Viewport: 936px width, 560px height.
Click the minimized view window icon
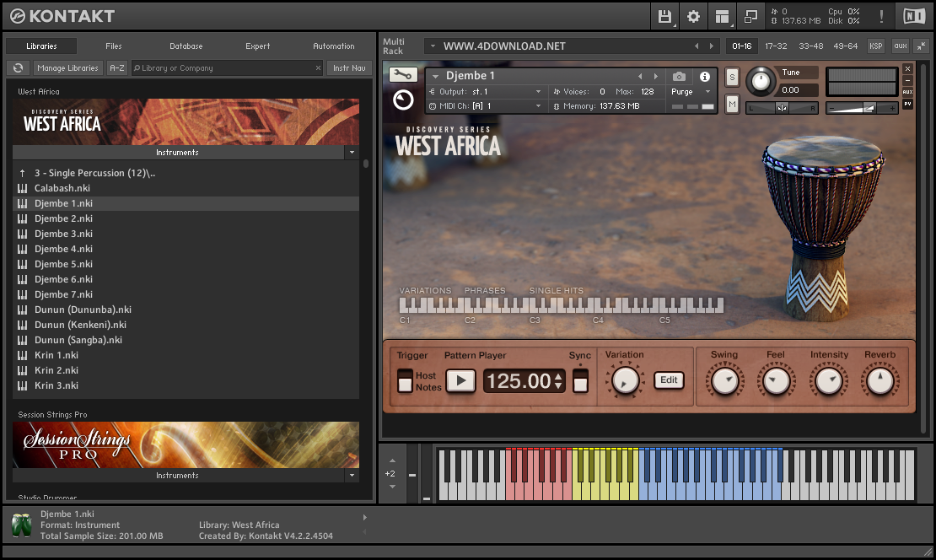click(x=750, y=16)
